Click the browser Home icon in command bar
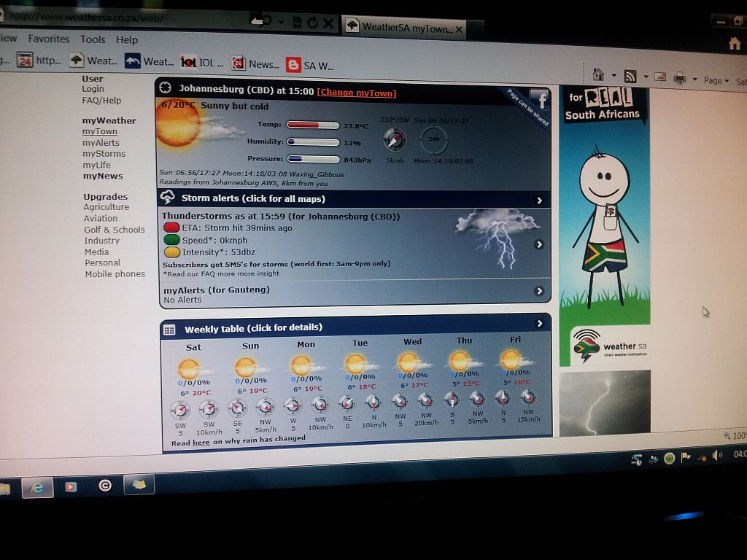 (598, 75)
